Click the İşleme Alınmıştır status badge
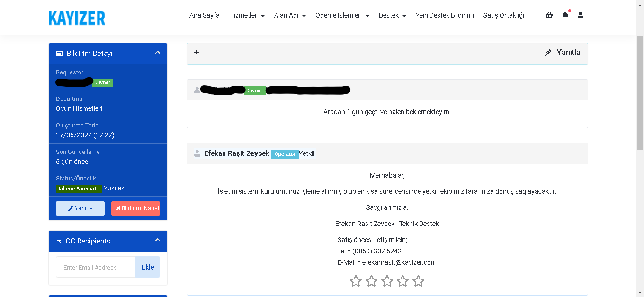This screenshot has width=644, height=297. pos(79,189)
